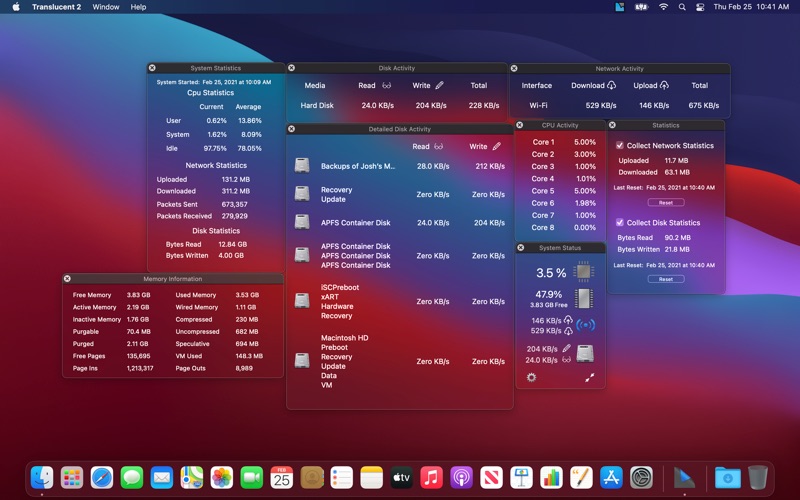Open settings via gear icon in System Status

tap(531, 378)
